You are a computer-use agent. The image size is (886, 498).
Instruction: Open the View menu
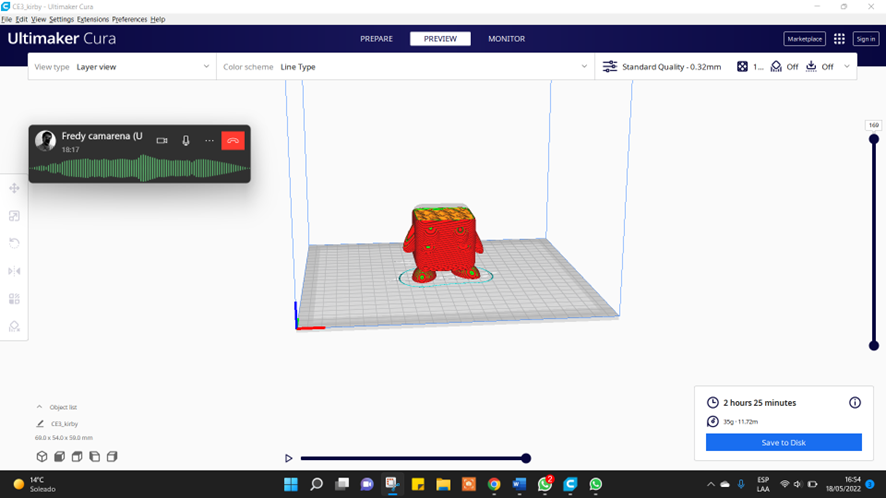[x=38, y=19]
